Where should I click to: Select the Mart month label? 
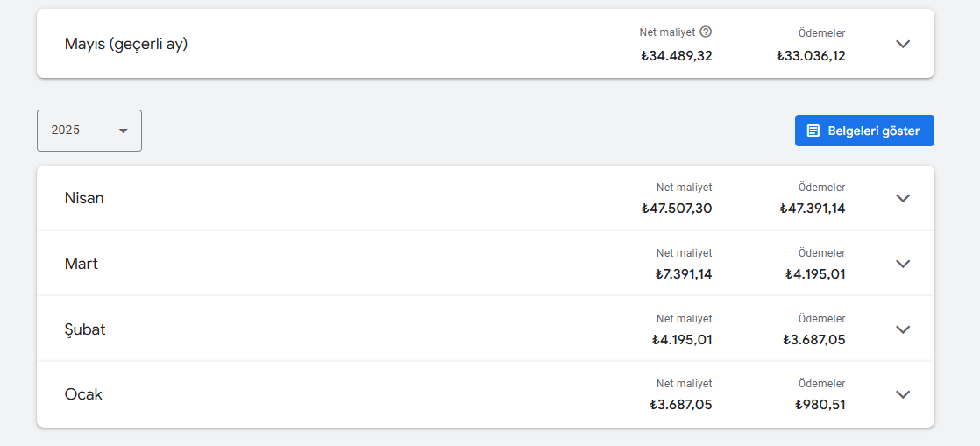pyautogui.click(x=82, y=264)
